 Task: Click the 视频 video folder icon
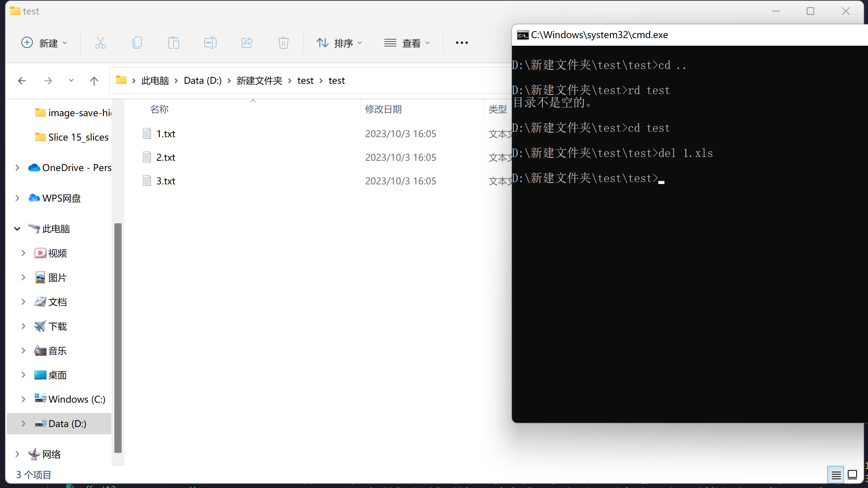[40, 253]
